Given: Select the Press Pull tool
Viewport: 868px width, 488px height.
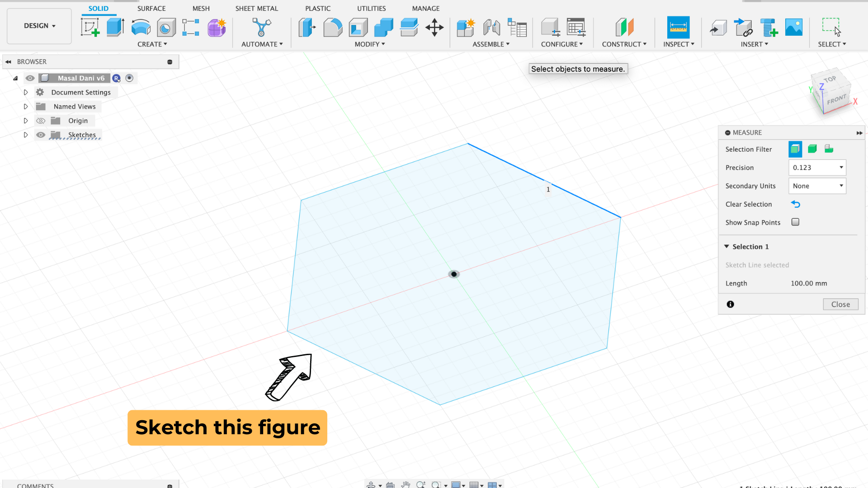Looking at the screenshot, I should coord(307,28).
